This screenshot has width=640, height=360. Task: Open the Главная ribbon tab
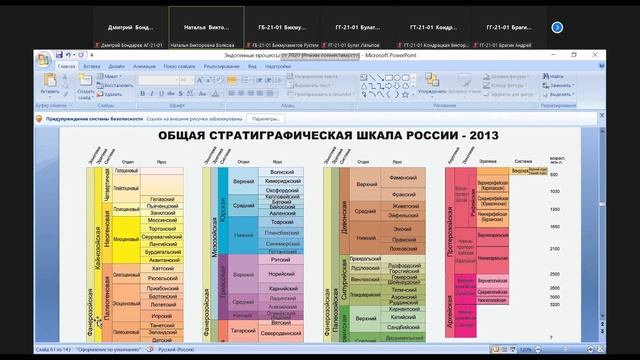[67, 66]
